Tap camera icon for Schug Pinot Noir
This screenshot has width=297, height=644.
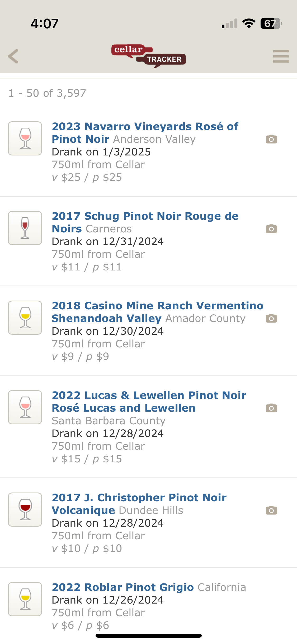pos(271,229)
